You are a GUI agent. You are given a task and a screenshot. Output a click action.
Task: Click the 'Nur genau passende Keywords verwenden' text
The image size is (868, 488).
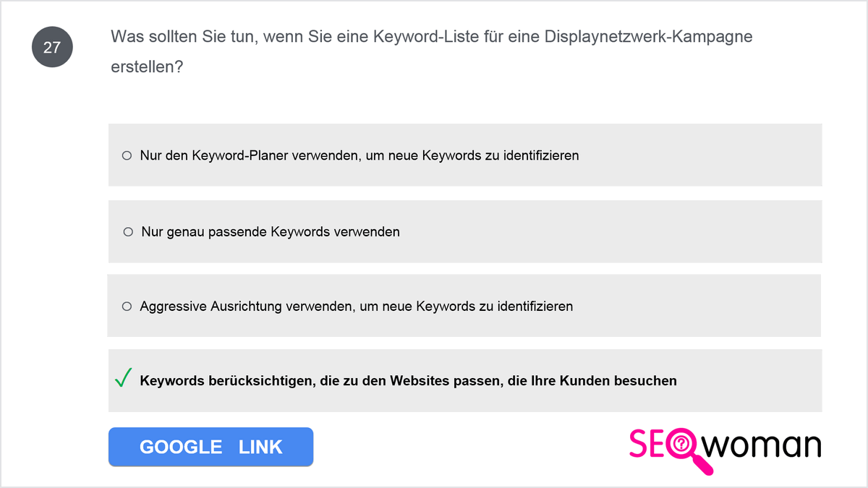[x=271, y=232]
